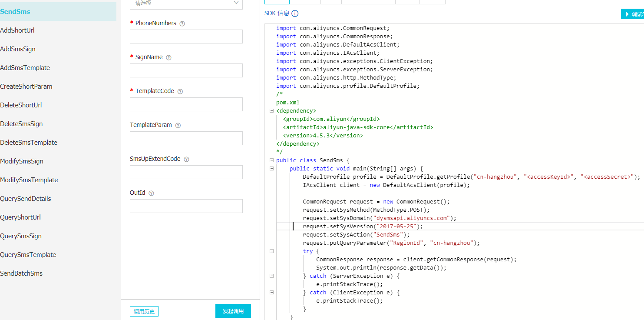Click the 调试 debug button
The image size is (644, 320).
633,14
